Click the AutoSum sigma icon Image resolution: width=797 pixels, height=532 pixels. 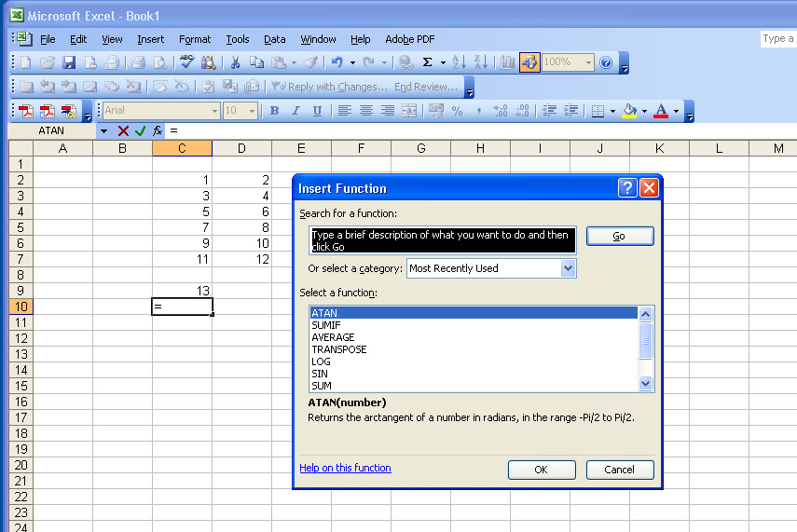tap(428, 62)
